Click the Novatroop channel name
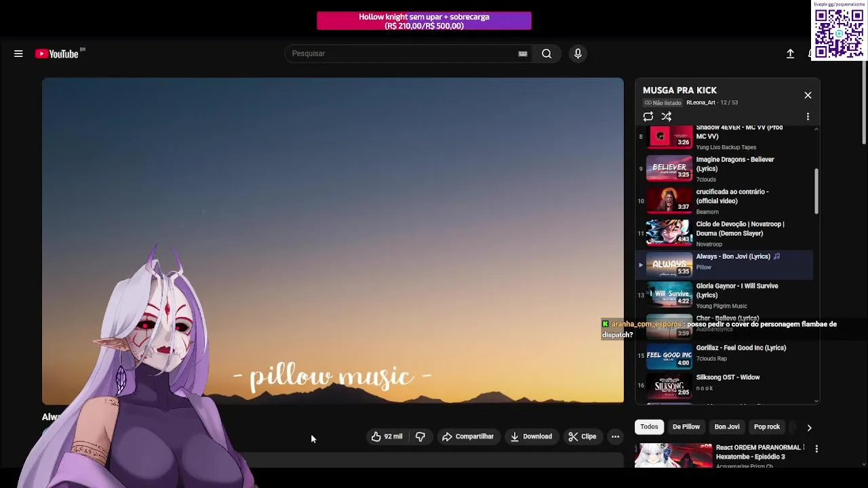The width and height of the screenshot is (868, 488). [709, 244]
